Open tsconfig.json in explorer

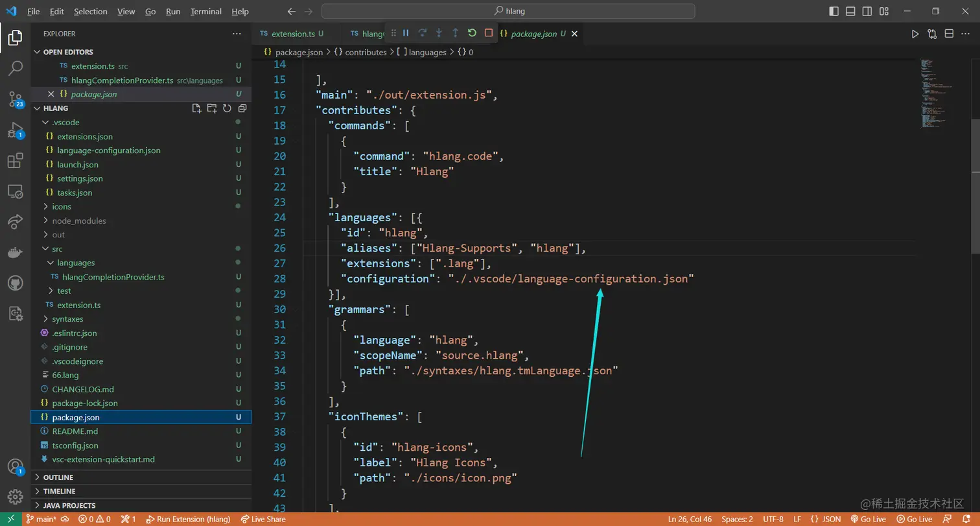click(x=141, y=445)
